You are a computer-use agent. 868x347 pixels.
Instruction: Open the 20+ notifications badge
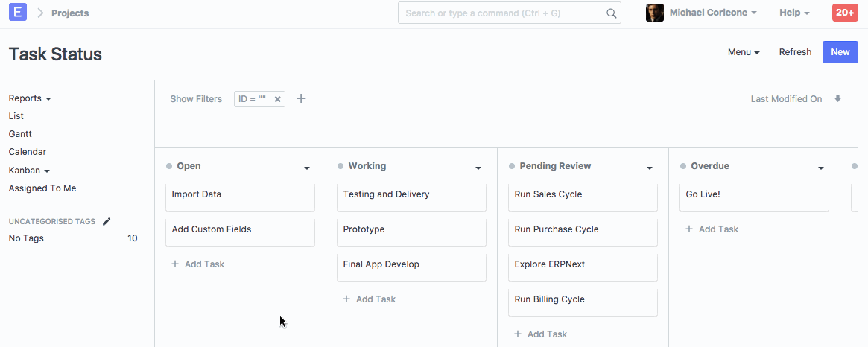(x=845, y=13)
